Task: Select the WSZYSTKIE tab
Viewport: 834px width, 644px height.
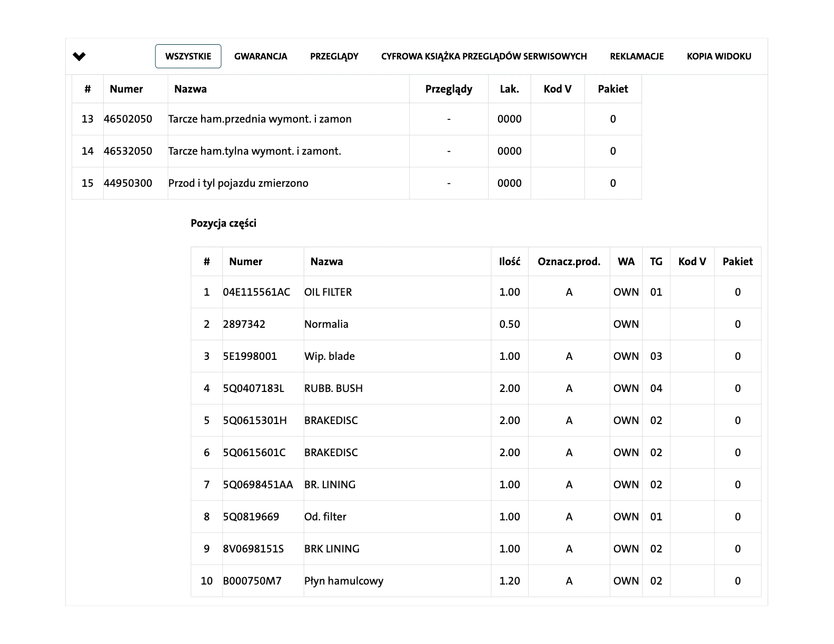Action: click(188, 56)
